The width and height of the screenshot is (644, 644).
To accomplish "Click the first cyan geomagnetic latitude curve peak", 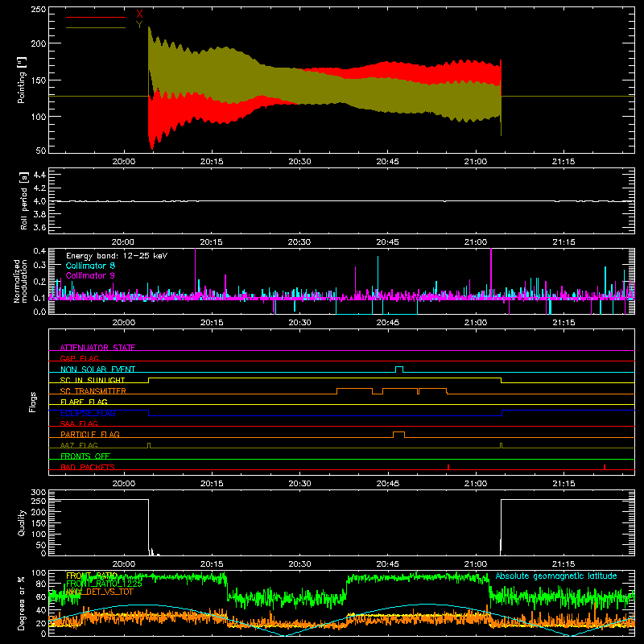I will [142, 605].
